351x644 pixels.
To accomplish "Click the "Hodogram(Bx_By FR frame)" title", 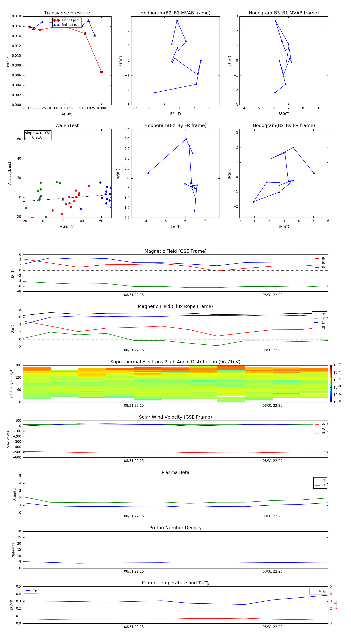I will click(284, 125).
